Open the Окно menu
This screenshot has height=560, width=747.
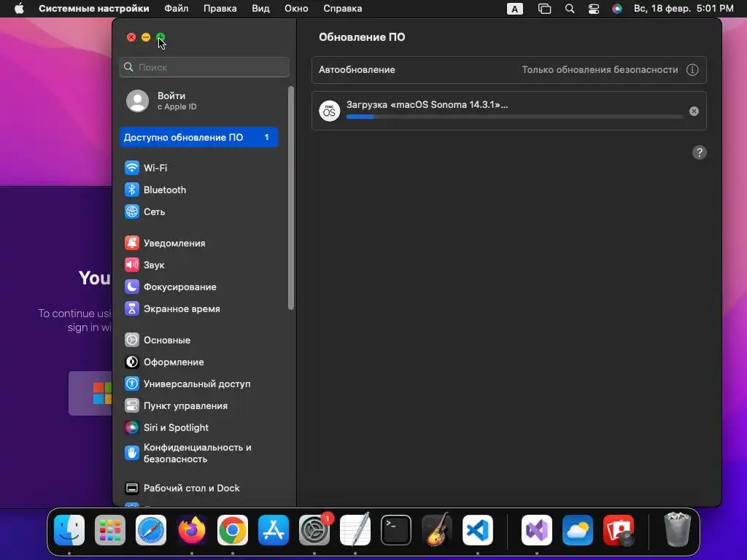[296, 9]
